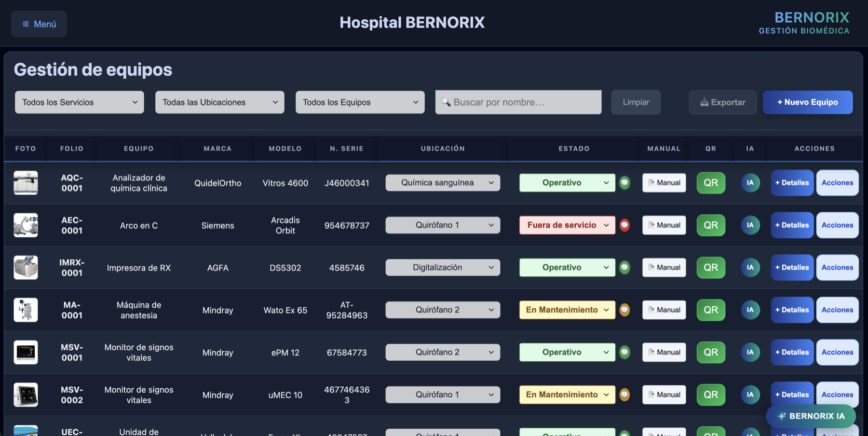Expand the Todos los Equipos filter

[x=360, y=102]
